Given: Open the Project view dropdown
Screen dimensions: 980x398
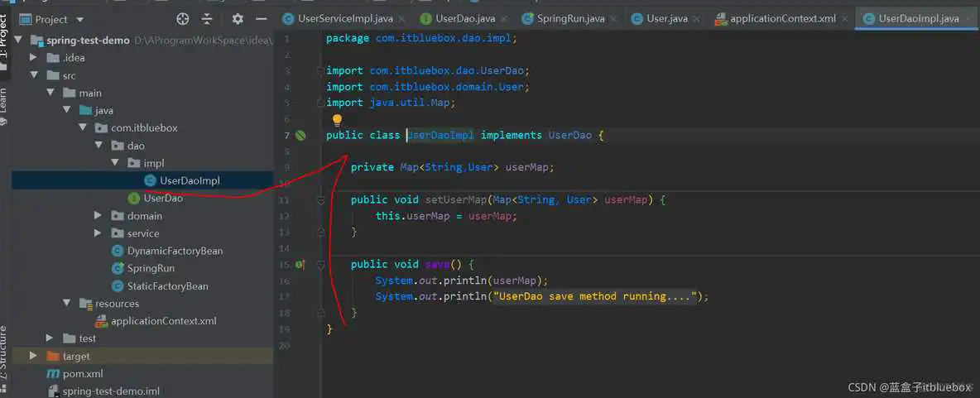Looking at the screenshot, I should (x=79, y=19).
